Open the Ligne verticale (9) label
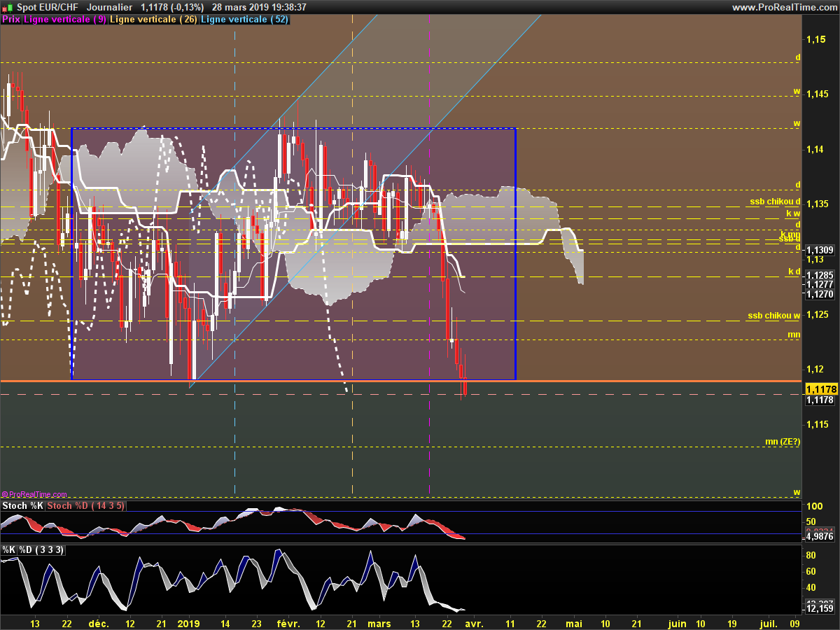Screen dimensions: 840x630 coord(65,20)
